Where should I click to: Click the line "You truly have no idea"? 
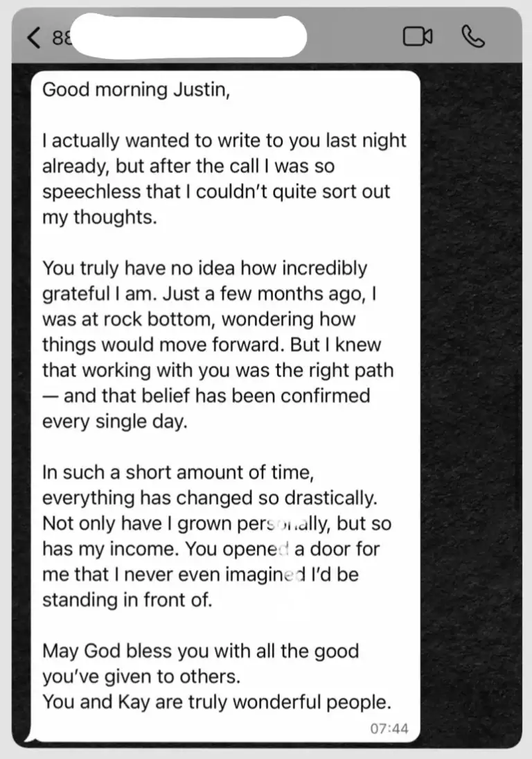(x=204, y=269)
